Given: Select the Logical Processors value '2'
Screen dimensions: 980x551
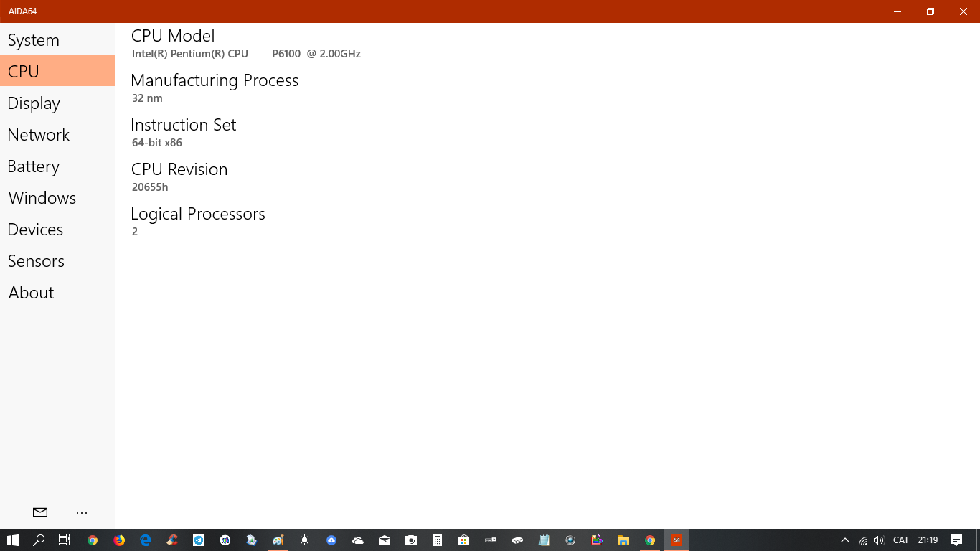Looking at the screenshot, I should (135, 232).
